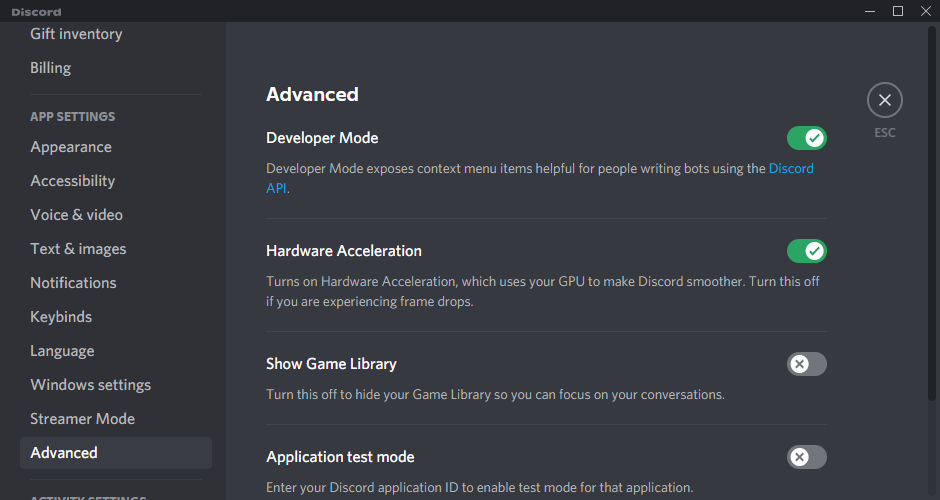This screenshot has width=940, height=500.
Task: Turn off Hardware Acceleration switch
Action: 806,251
